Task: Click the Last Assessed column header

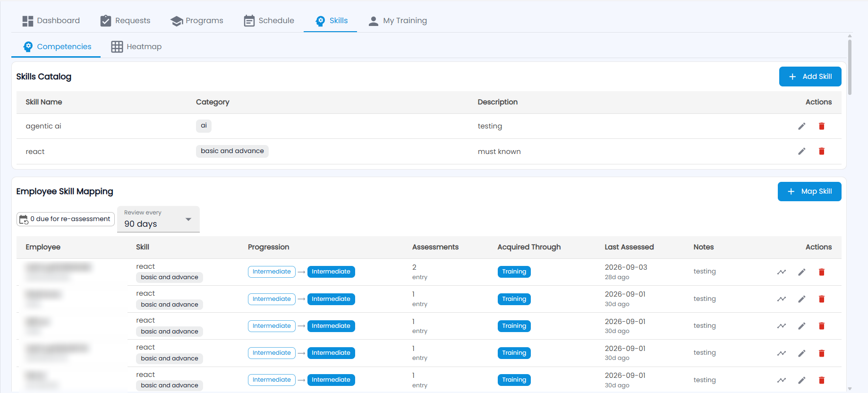Action: (x=629, y=247)
